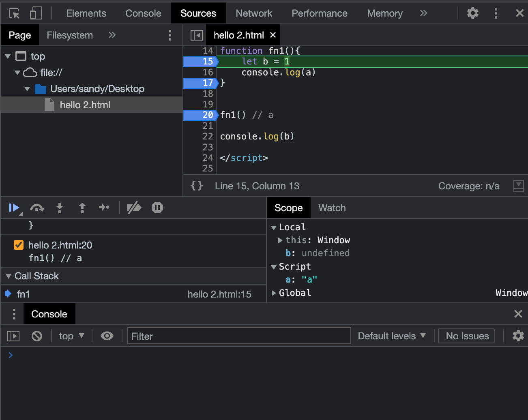Click the console.log(b) code line
The image size is (528, 420).
257,137
